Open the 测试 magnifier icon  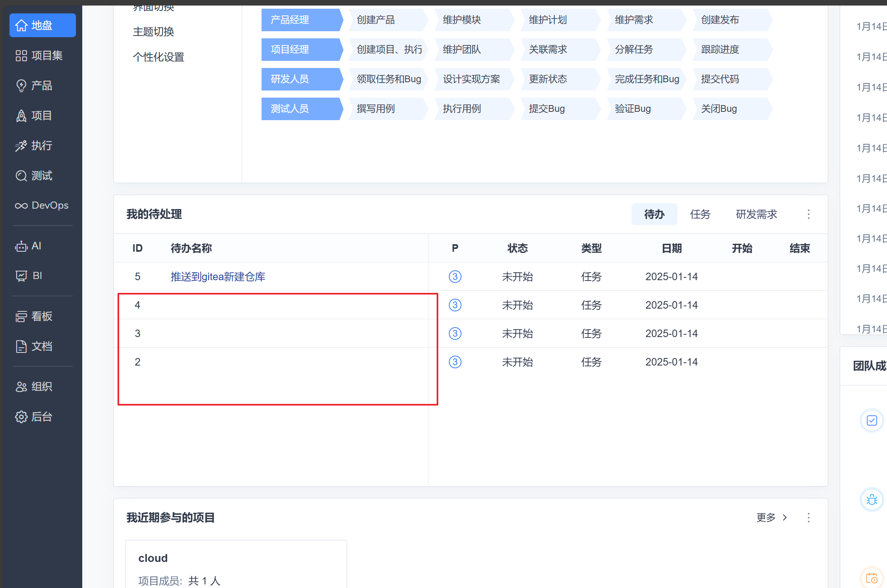pyautogui.click(x=21, y=176)
